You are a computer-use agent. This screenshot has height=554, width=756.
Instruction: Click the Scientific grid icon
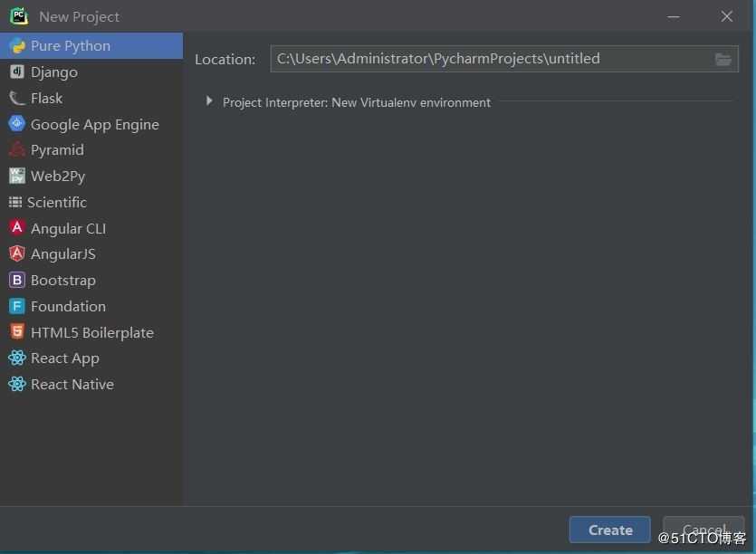tap(15, 202)
